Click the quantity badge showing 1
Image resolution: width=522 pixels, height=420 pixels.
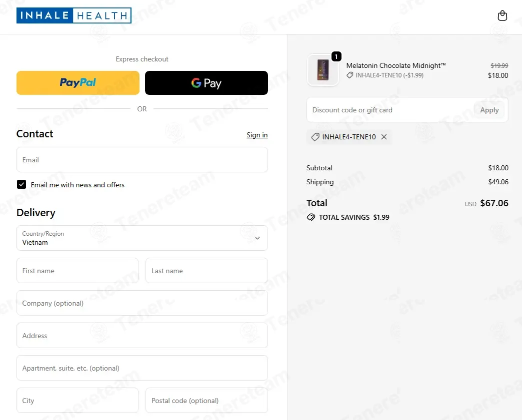pyautogui.click(x=336, y=56)
